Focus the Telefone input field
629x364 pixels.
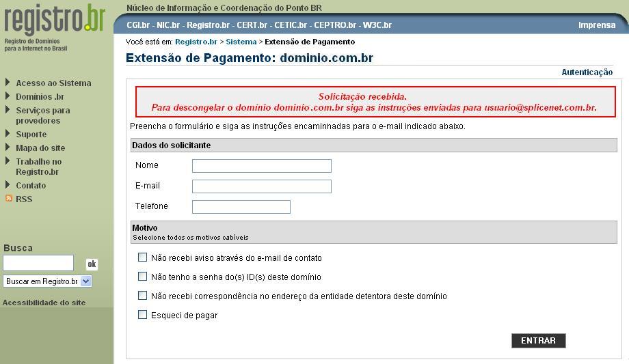pyautogui.click(x=241, y=206)
